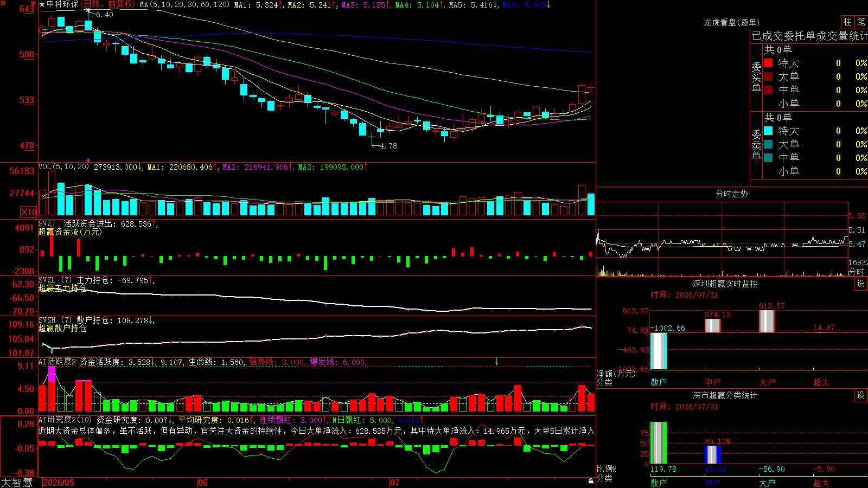
Task: Click the SVZL (7) indicator label
Action: click(x=55, y=280)
